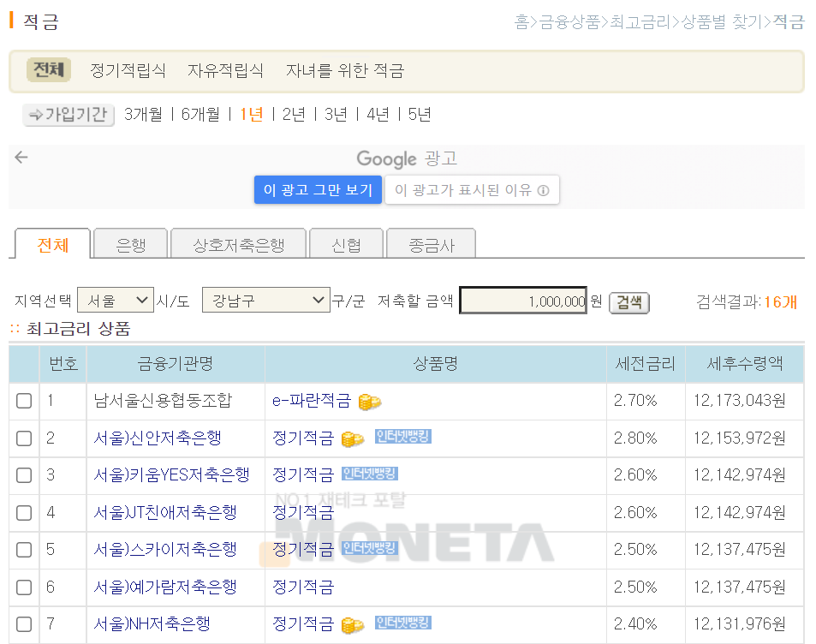This screenshot has width=816, height=644.
Task: Choose the 3개월 subscription period
Action: [143, 114]
